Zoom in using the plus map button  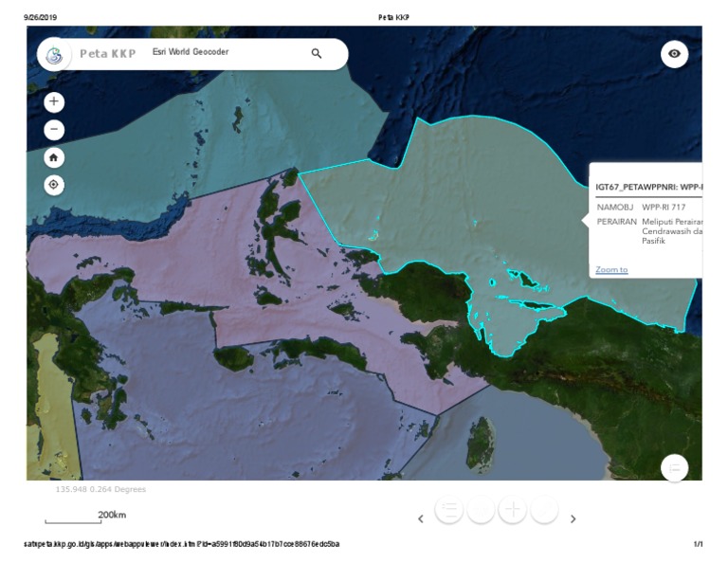coord(54,101)
